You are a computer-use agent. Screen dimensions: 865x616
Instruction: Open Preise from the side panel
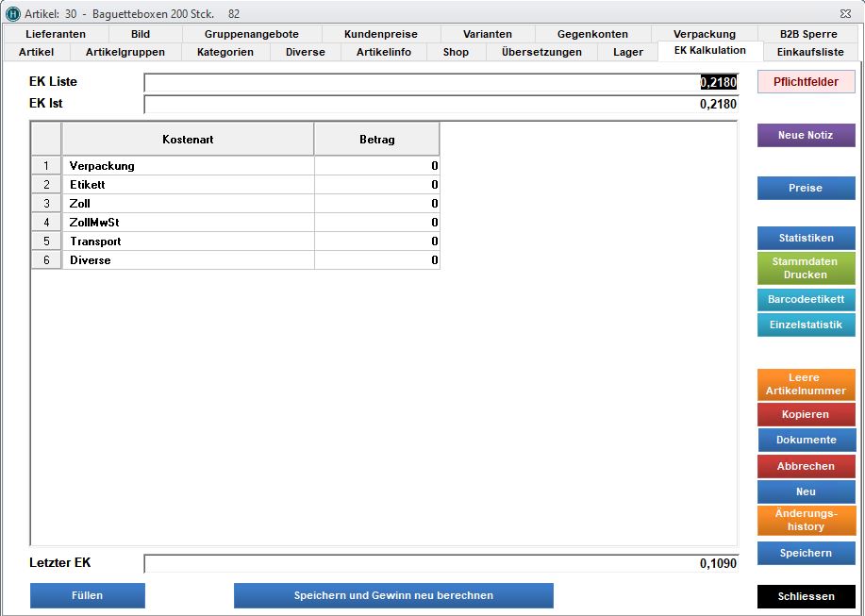tap(806, 188)
